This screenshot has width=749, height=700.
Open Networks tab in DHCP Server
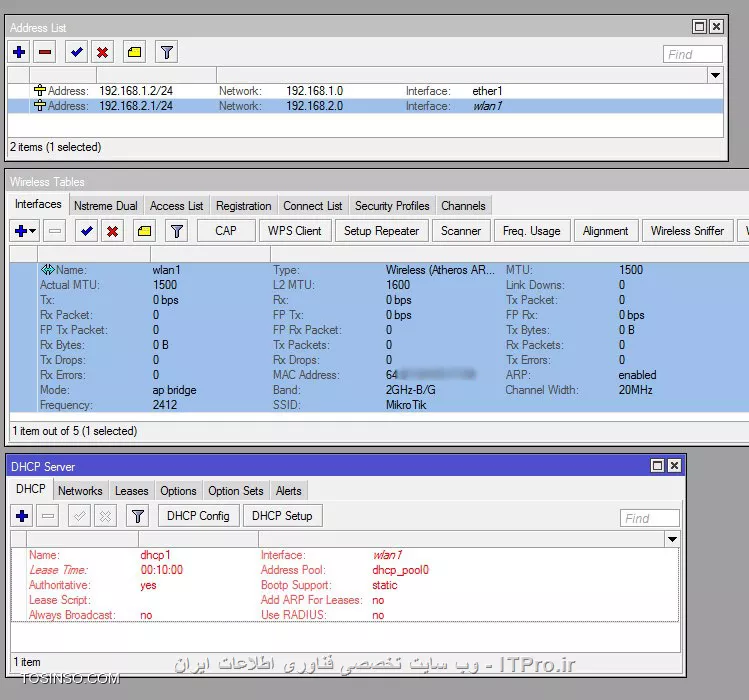pyautogui.click(x=80, y=491)
